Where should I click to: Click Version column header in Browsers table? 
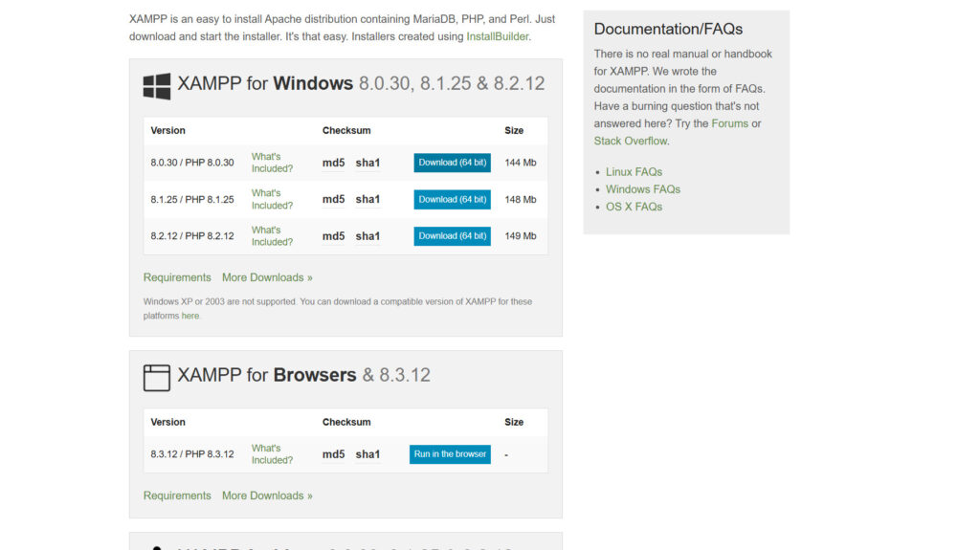[x=167, y=423]
